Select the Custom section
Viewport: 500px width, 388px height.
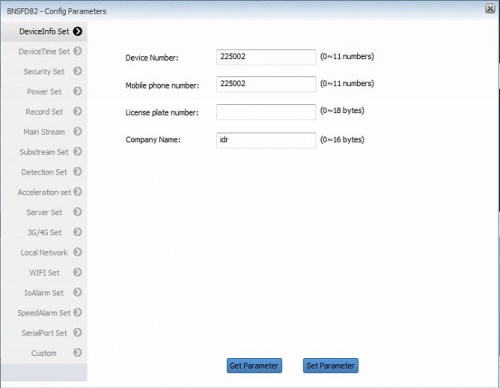44,353
